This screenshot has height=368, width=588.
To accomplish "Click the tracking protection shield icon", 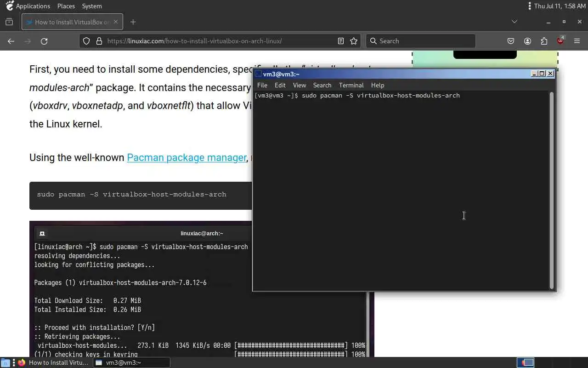I will (x=86, y=41).
